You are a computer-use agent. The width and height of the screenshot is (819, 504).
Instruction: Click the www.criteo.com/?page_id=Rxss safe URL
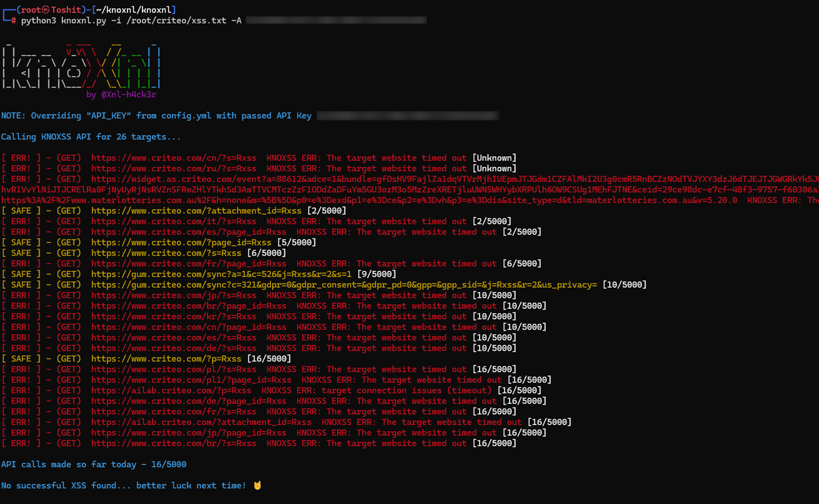tap(182, 243)
